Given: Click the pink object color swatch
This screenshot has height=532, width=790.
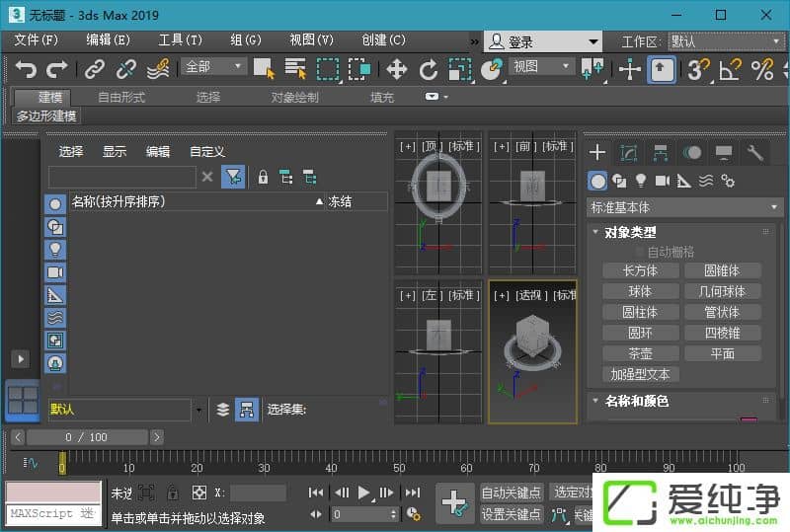Looking at the screenshot, I should [749, 419].
